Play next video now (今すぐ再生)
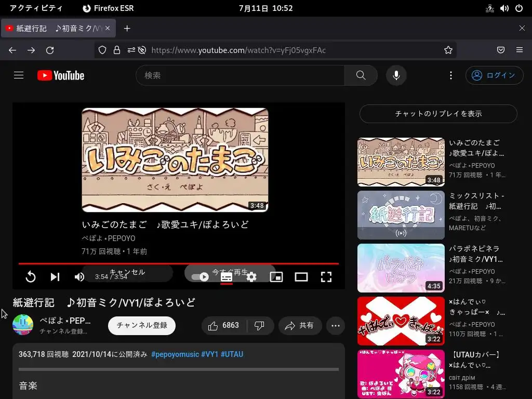 (x=230, y=272)
